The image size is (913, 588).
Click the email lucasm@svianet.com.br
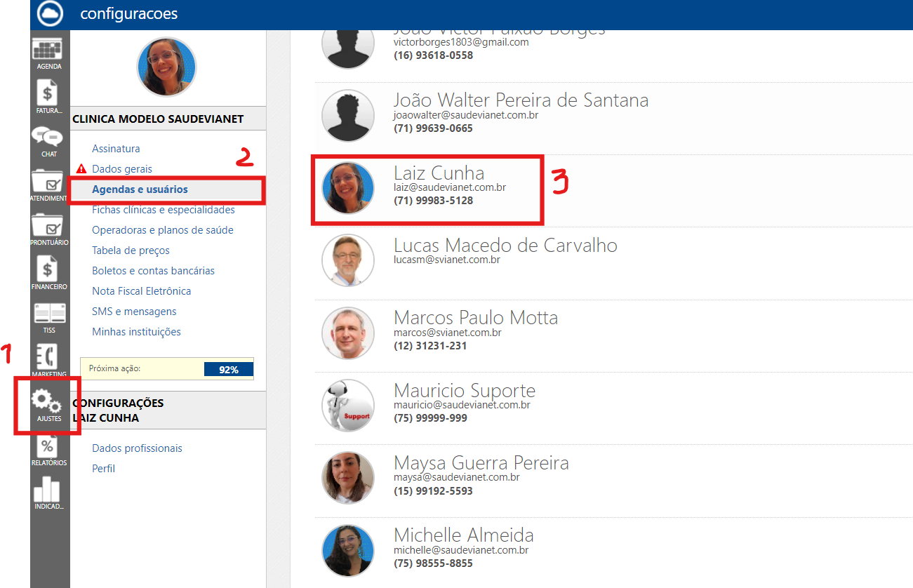click(447, 260)
